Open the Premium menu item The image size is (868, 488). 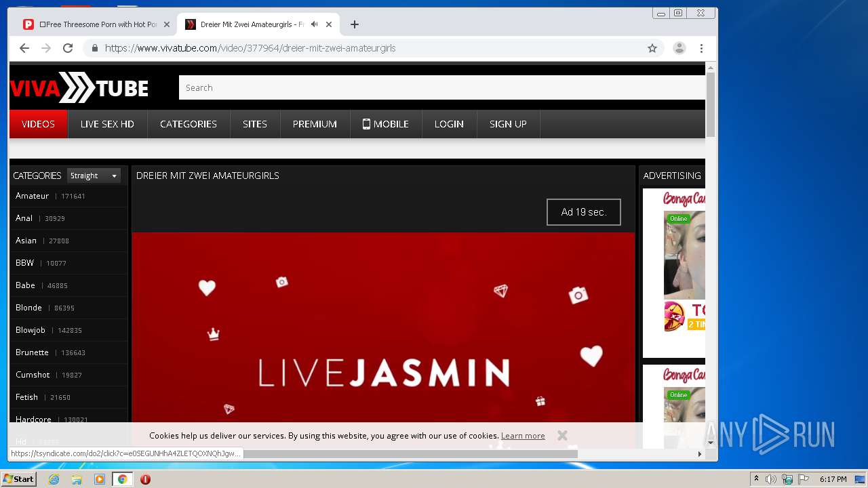315,124
